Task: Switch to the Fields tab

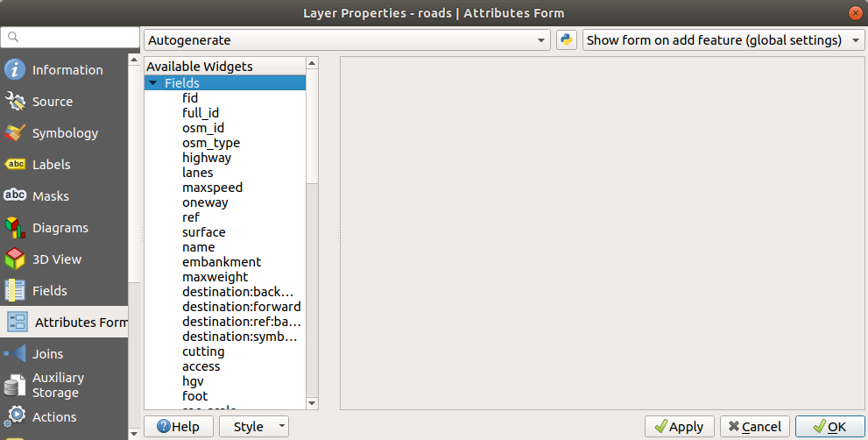Action: point(49,291)
